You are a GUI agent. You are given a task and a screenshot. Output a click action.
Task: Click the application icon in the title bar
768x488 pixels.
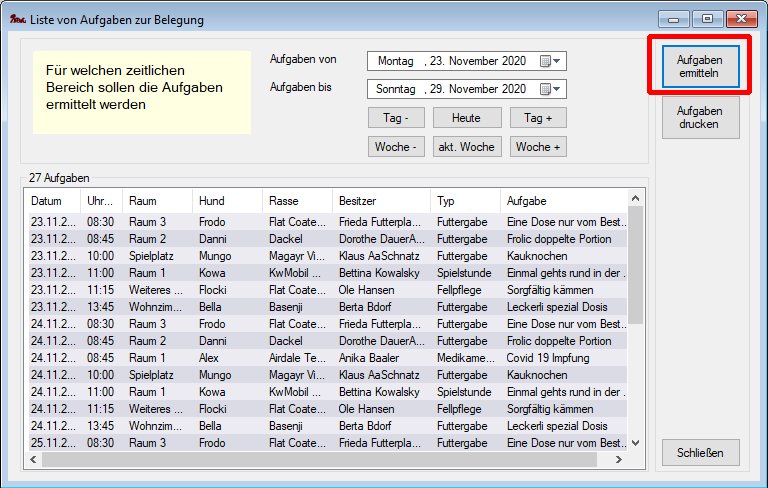tap(17, 19)
